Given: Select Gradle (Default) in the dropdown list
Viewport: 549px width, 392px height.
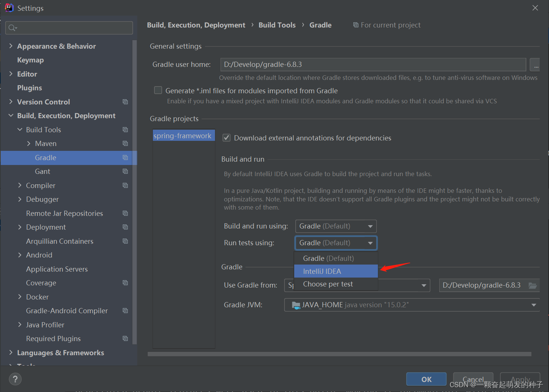Looking at the screenshot, I should click(x=336, y=258).
